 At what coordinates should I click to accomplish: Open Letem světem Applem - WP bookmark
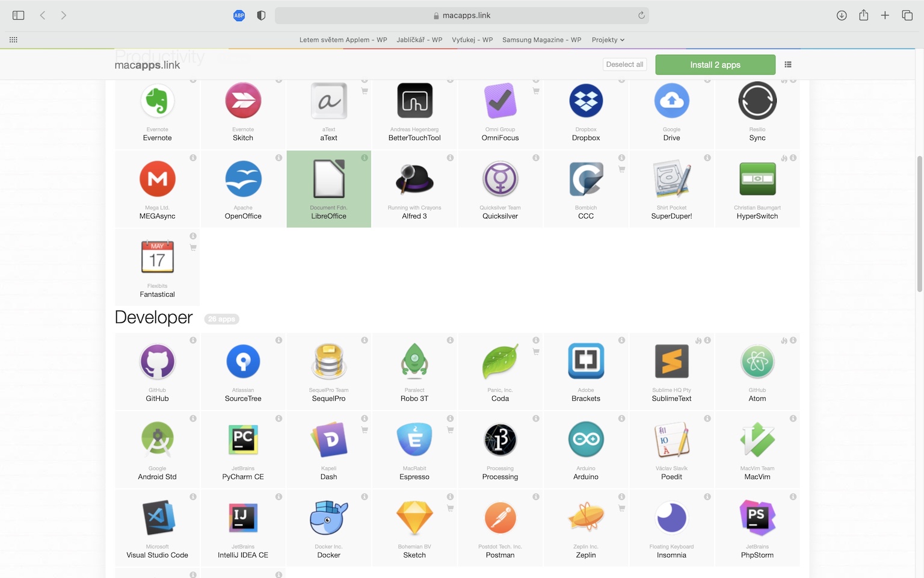tap(343, 40)
